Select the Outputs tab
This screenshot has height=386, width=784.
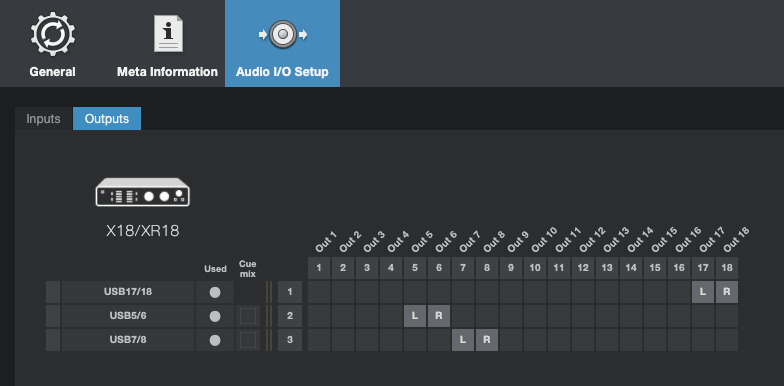point(107,118)
